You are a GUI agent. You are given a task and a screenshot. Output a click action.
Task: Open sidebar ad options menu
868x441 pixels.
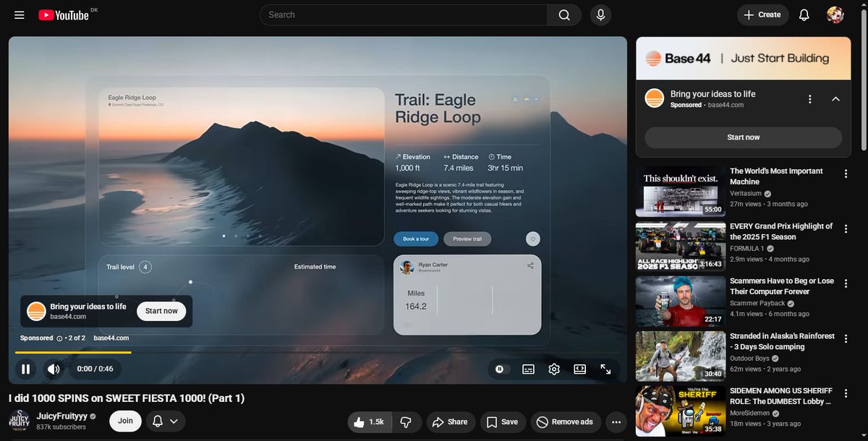pyautogui.click(x=810, y=99)
